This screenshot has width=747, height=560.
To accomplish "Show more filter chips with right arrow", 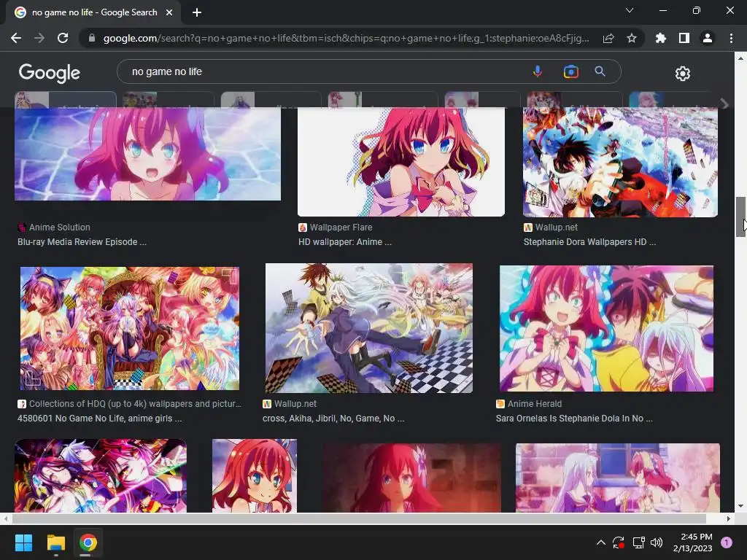I will click(724, 104).
